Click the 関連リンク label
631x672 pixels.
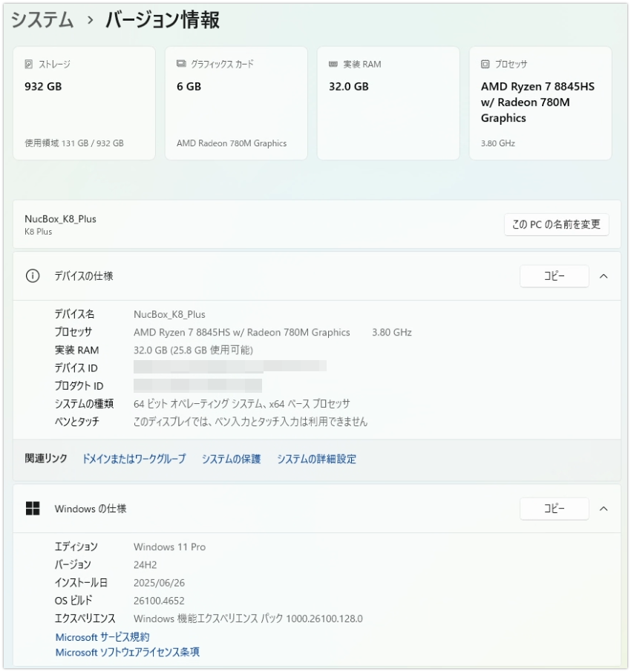[46, 459]
